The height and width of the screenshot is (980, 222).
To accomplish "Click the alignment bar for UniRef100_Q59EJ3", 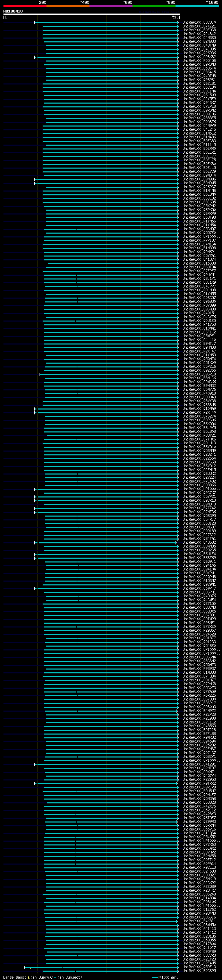I will 101,967.
